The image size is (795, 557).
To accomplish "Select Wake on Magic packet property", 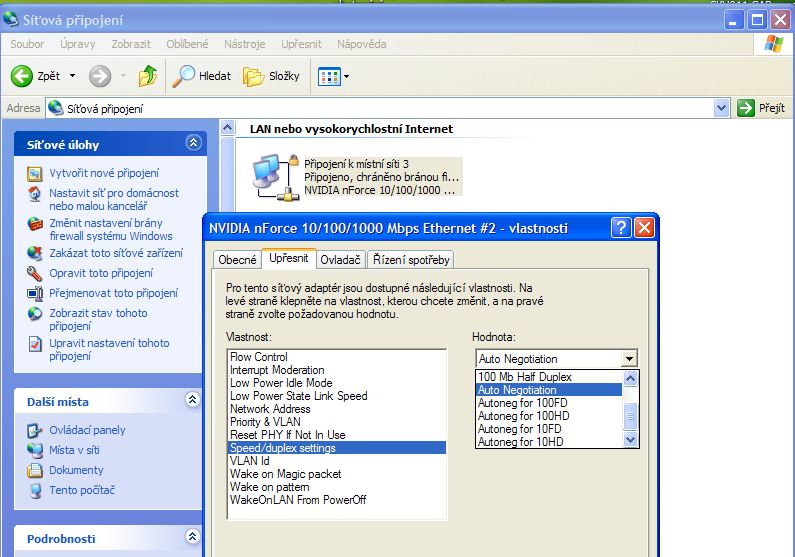I will [337, 474].
